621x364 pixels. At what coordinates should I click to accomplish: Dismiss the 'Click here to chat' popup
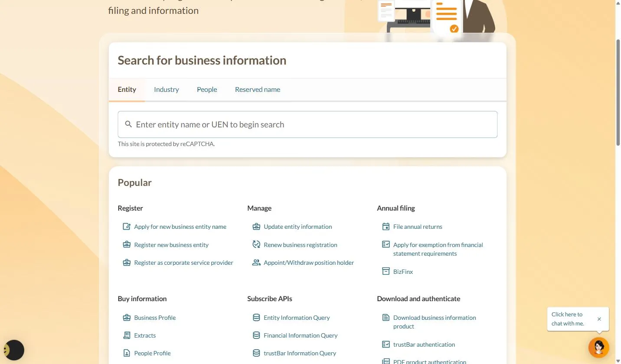coord(599,319)
